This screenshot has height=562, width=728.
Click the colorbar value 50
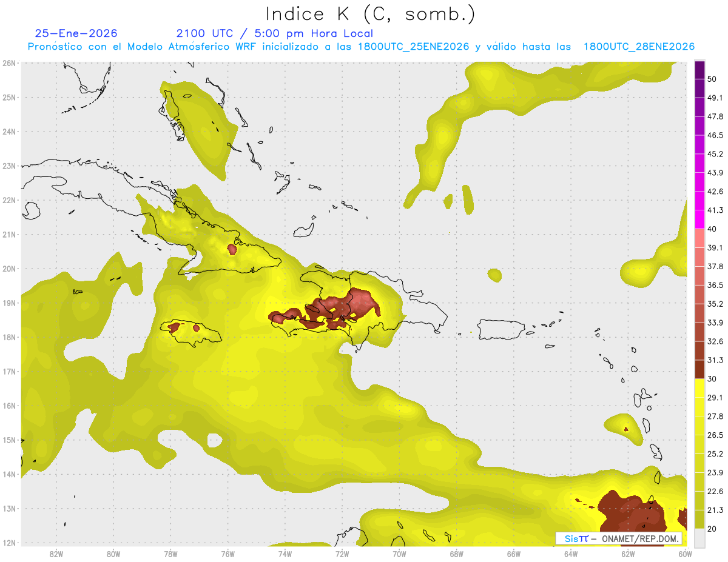tap(712, 79)
